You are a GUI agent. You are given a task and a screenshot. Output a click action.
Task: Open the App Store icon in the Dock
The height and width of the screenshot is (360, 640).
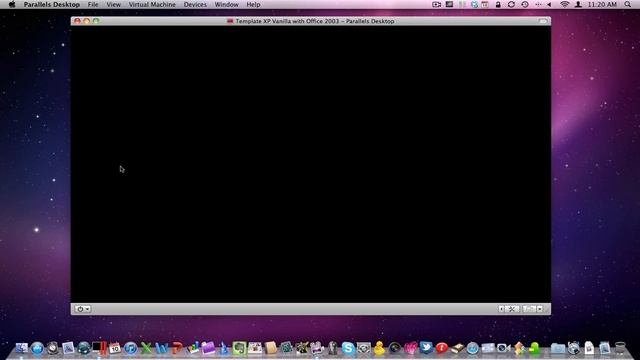pyautogui.click(x=37, y=348)
